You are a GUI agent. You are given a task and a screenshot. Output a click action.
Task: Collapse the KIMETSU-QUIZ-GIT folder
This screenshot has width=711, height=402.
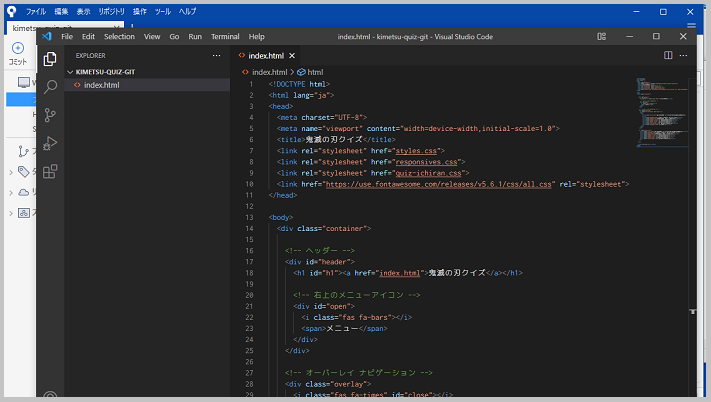(x=70, y=72)
